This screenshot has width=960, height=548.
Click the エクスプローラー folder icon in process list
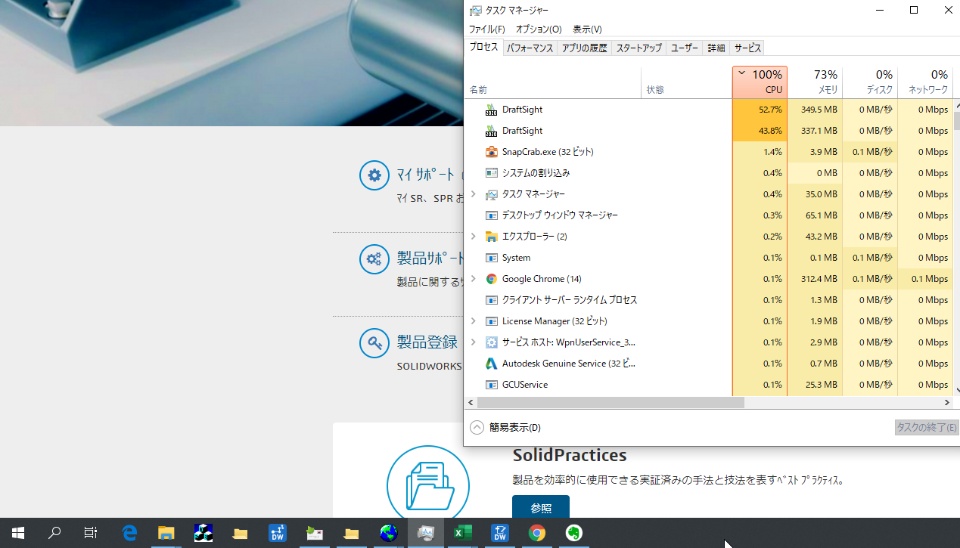click(491, 236)
